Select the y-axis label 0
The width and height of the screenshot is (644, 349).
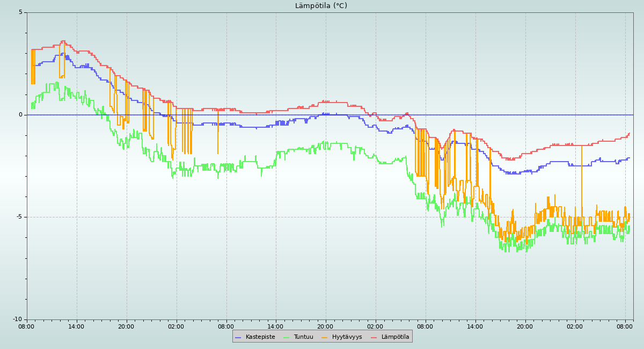click(20, 115)
